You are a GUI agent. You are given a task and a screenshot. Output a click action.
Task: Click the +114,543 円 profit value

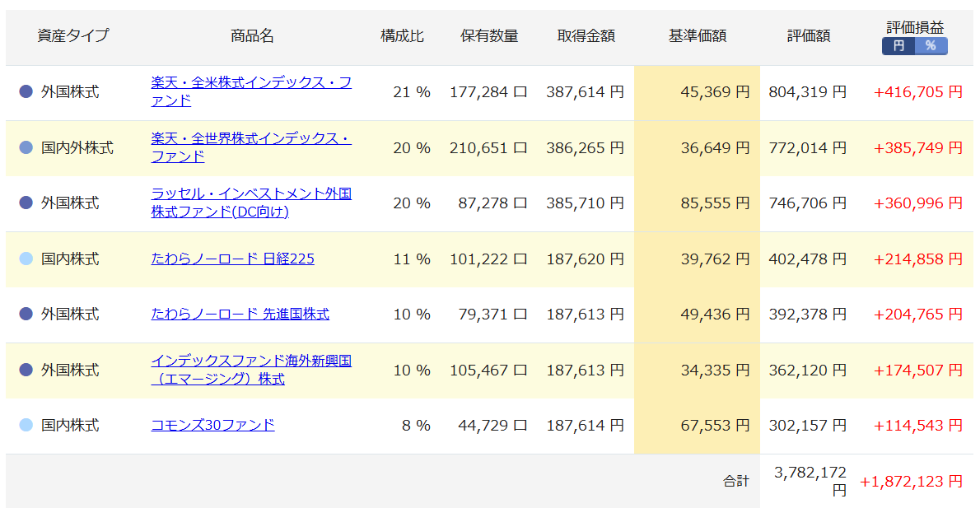[917, 425]
